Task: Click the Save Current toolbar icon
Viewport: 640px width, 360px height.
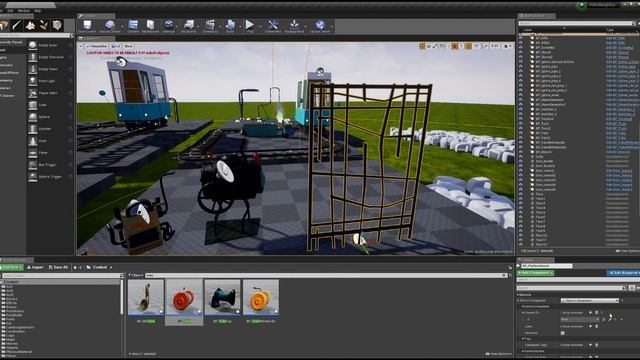Action: [87, 25]
